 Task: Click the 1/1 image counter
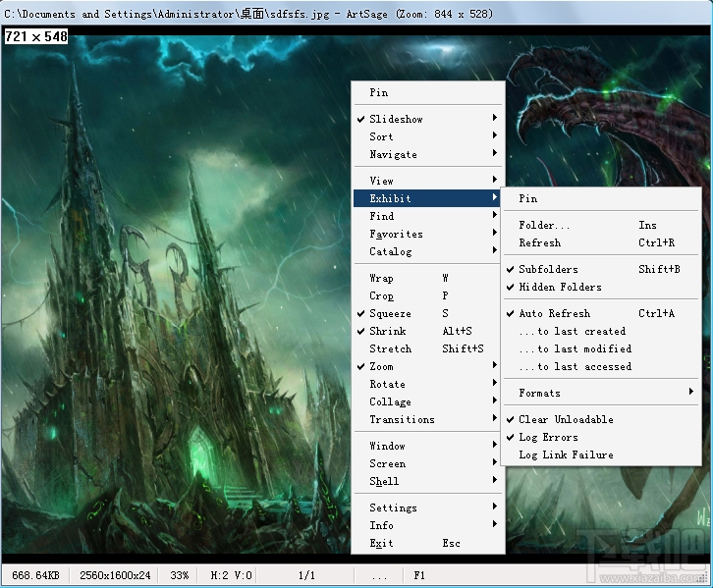click(x=306, y=575)
